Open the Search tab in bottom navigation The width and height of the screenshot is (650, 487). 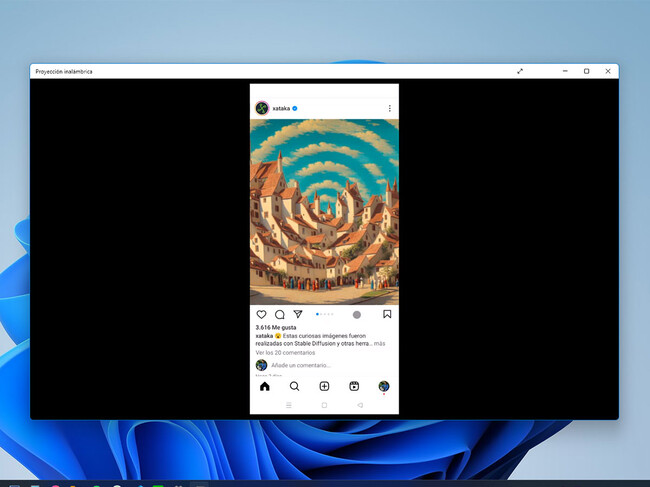coord(294,386)
